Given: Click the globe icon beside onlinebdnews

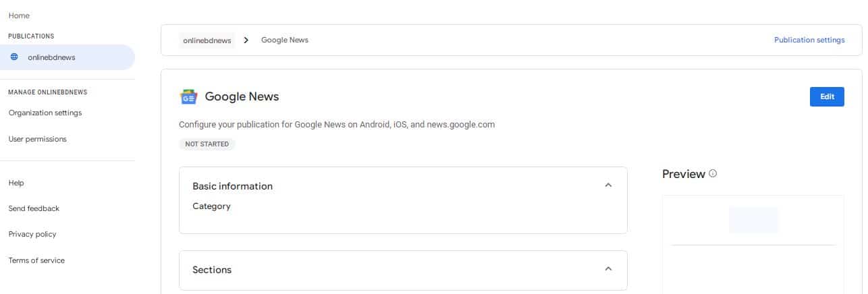Looking at the screenshot, I should 14,57.
